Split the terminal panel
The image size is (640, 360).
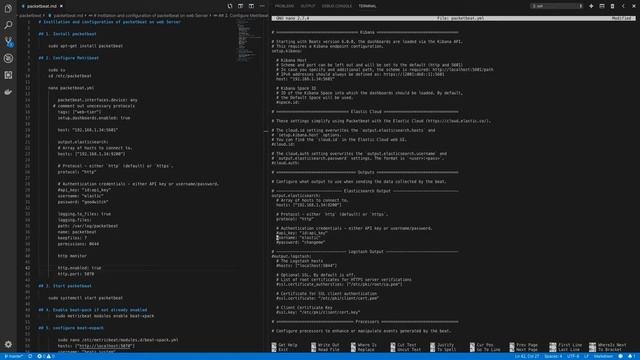click(602, 6)
